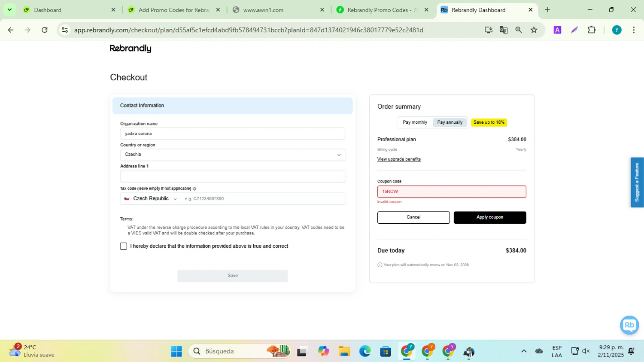Screen dimensions: 644x362
Task: Open View upgrade benefits link
Action: pos(399,159)
